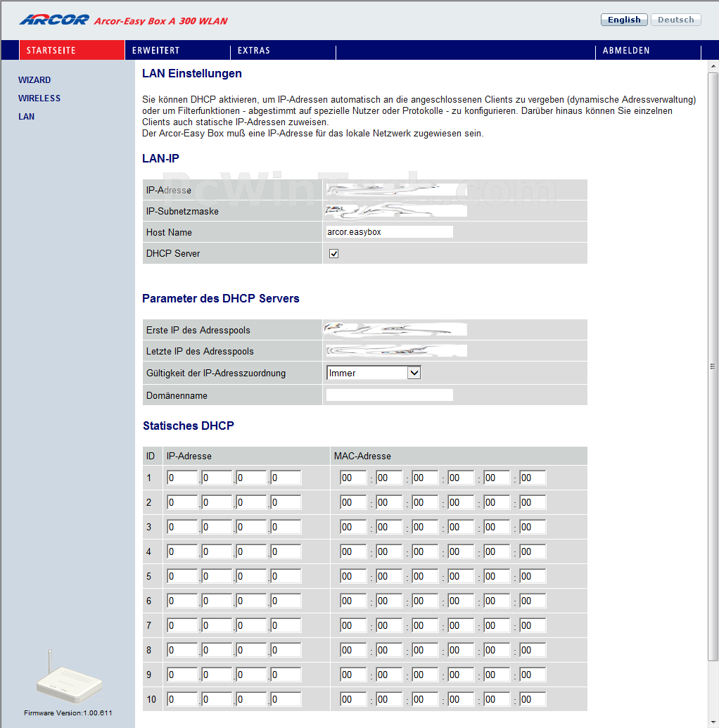Click last IP octet field in row 1
Image resolution: width=719 pixels, height=728 pixels.
[286, 478]
